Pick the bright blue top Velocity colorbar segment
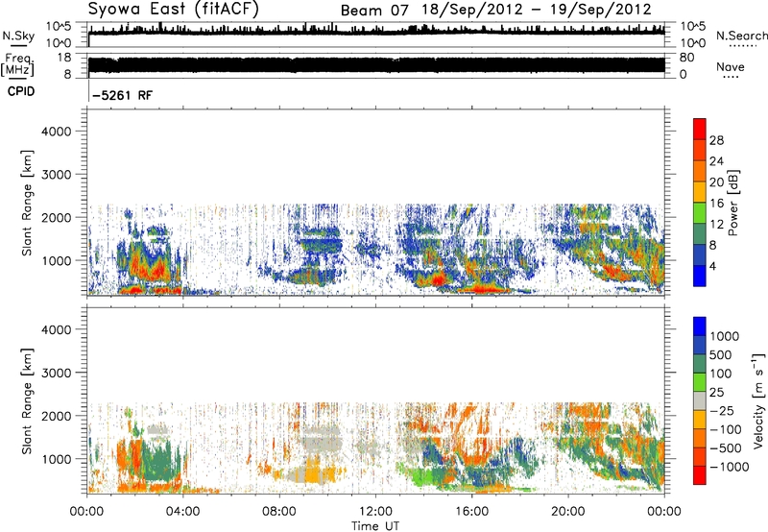Screen dimensions: 768x532 point(700,326)
